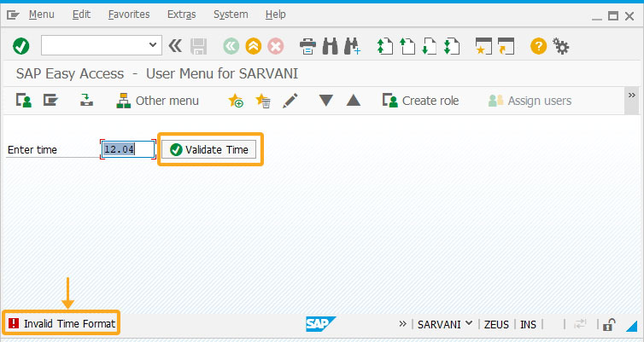644x342 pixels.
Task: Click the Enter time input field
Action: (128, 149)
